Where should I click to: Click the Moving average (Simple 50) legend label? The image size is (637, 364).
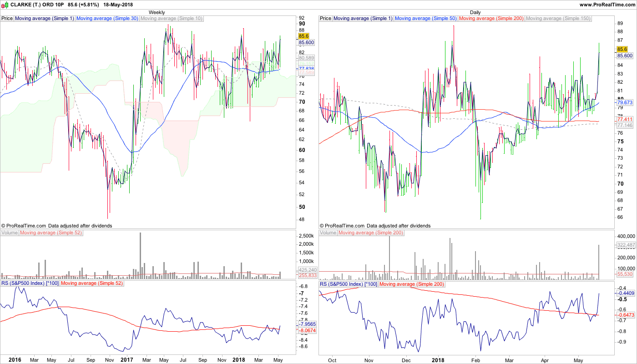[426, 19]
